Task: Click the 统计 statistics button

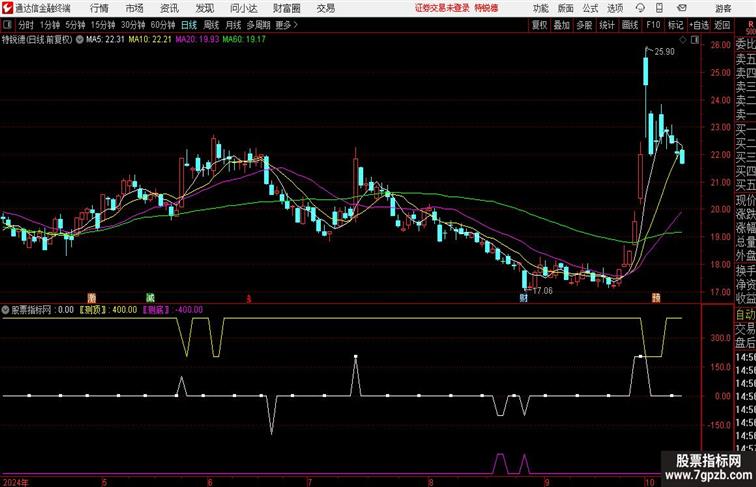Action: 607,25
